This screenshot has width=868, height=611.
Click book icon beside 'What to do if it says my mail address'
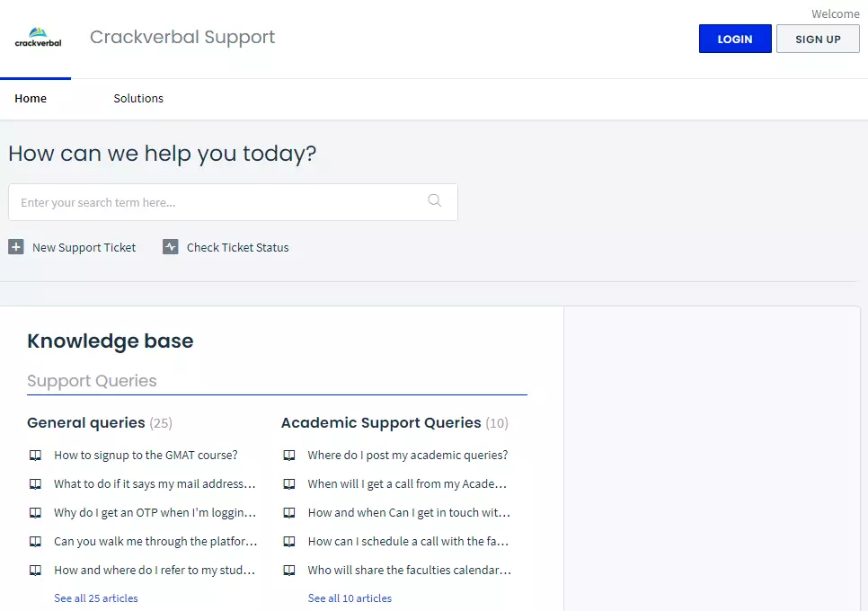(x=35, y=484)
